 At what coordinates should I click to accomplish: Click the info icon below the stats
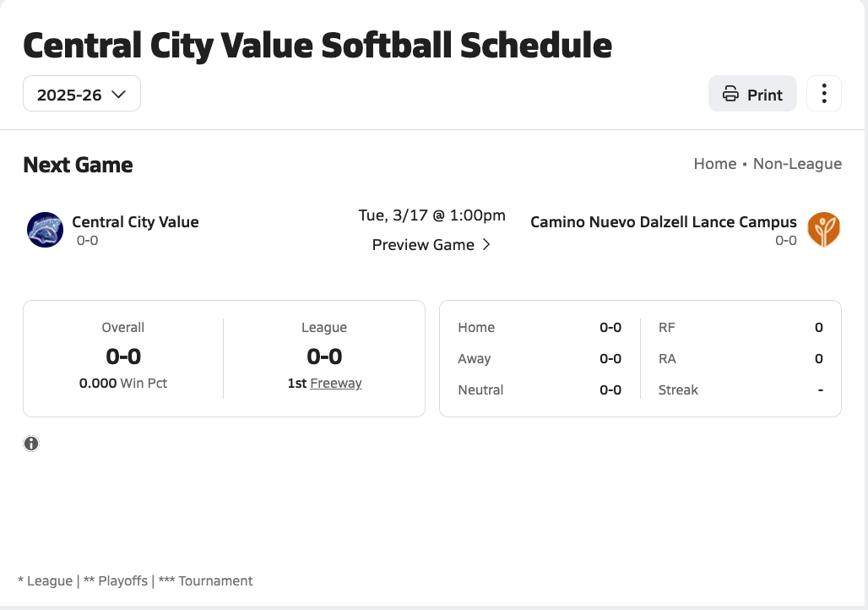click(x=31, y=444)
